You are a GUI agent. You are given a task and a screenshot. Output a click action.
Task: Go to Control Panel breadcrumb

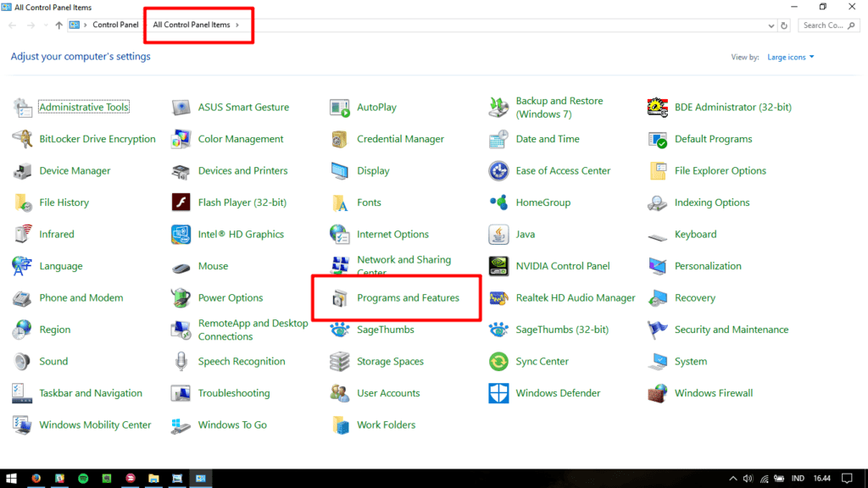tap(115, 25)
